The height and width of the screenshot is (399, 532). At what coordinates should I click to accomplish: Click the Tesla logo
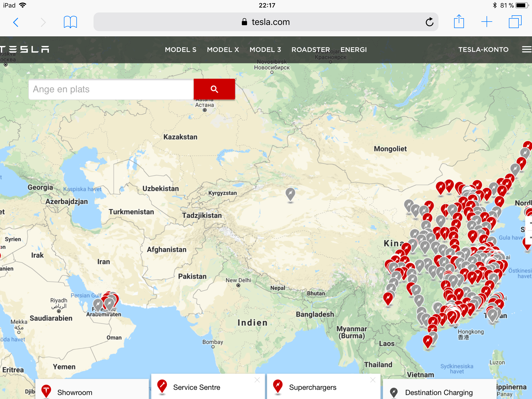[x=25, y=49]
